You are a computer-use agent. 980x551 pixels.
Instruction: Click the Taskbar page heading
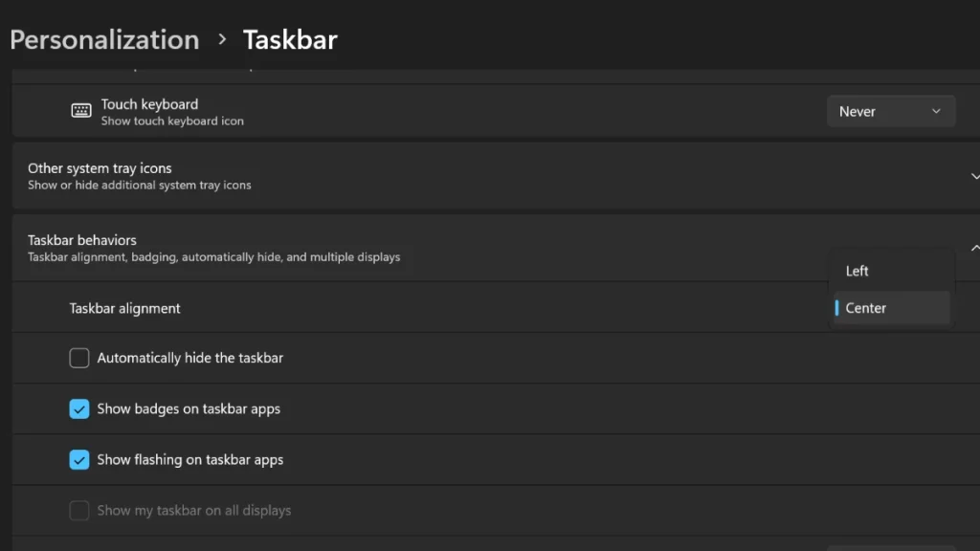290,40
